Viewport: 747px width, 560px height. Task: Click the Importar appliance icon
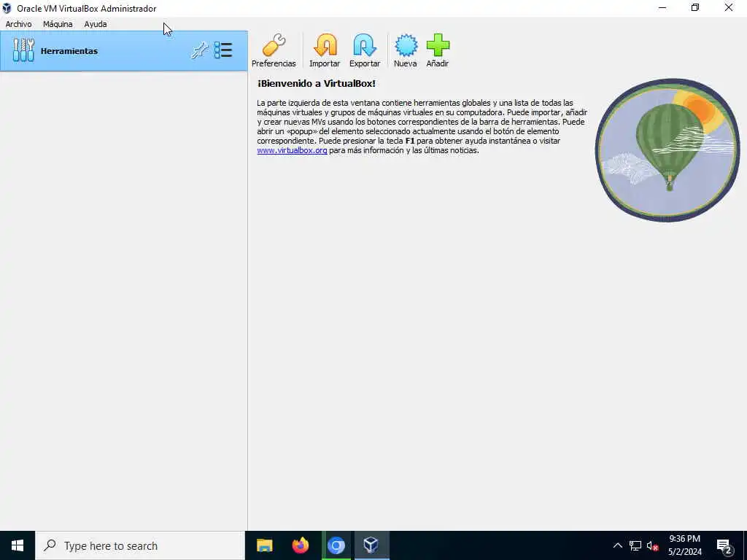pyautogui.click(x=325, y=50)
